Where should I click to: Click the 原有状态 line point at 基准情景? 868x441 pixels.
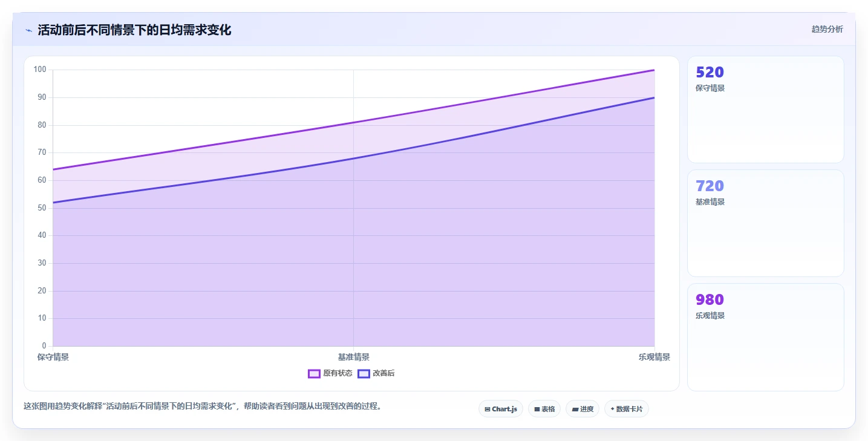click(354, 123)
